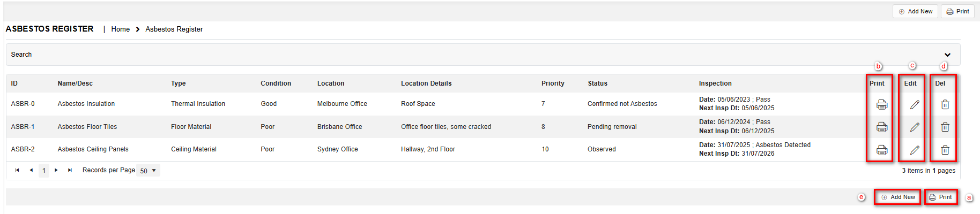This screenshot has width=980, height=214.
Task: Print the ASBR-1 Asbestos Floor Tiles record
Action: [881, 127]
